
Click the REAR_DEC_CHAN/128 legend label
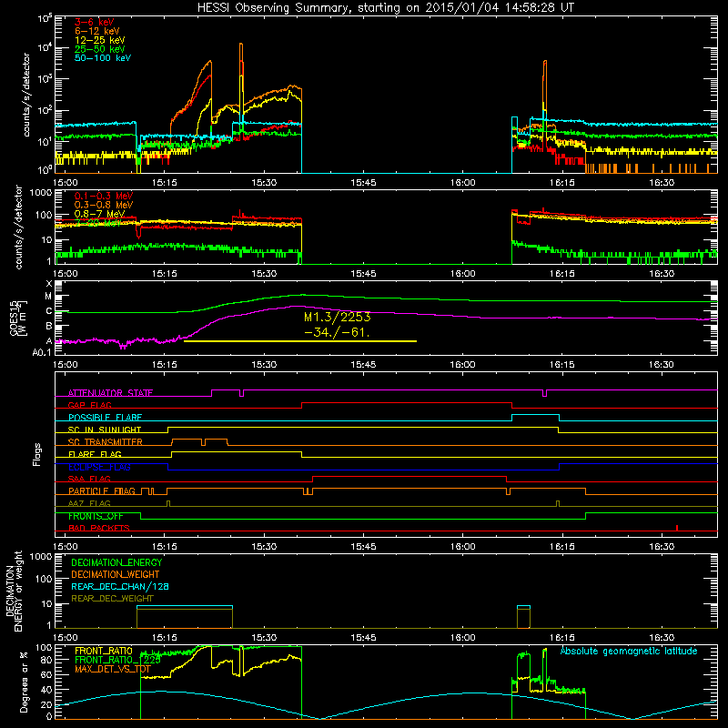pyautogui.click(x=120, y=586)
